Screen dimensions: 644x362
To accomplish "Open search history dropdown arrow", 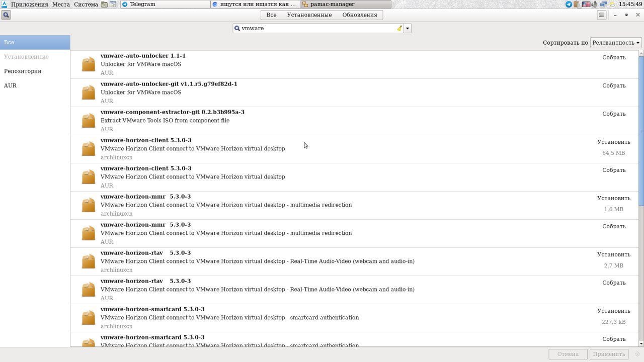I will (408, 28).
